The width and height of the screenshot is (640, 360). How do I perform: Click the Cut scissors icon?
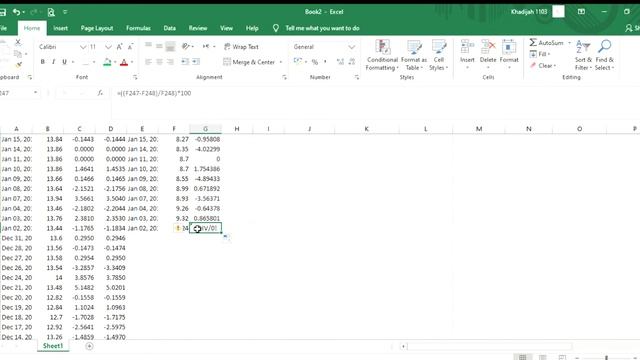tap(18, 42)
